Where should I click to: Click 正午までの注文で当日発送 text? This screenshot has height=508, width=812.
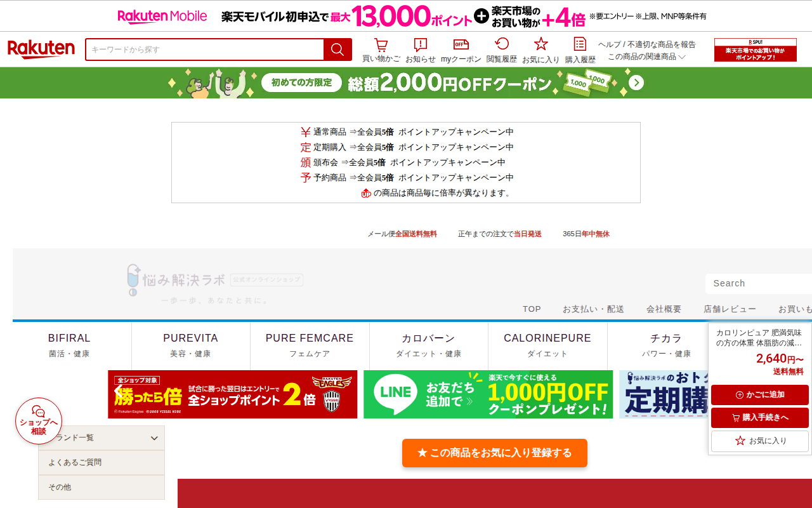[x=500, y=234]
